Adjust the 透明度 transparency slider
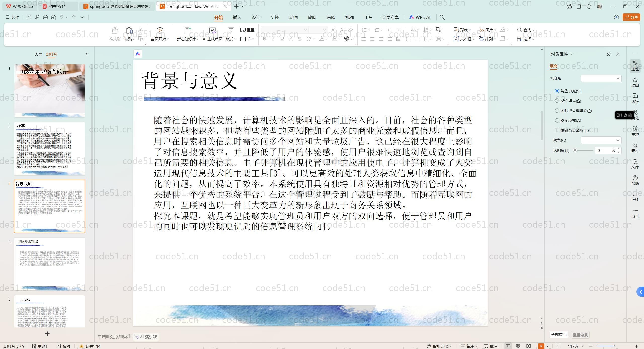Viewport: 644px width, 349px height. tap(575, 150)
